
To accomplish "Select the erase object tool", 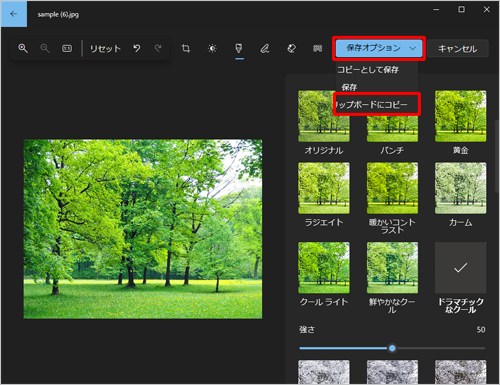I will point(291,49).
